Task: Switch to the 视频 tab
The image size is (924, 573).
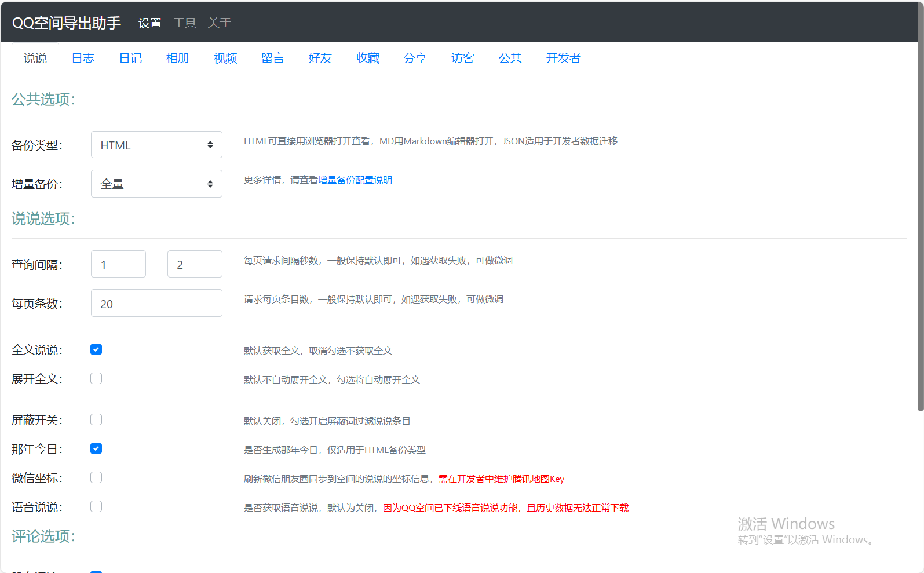Action: [x=225, y=58]
